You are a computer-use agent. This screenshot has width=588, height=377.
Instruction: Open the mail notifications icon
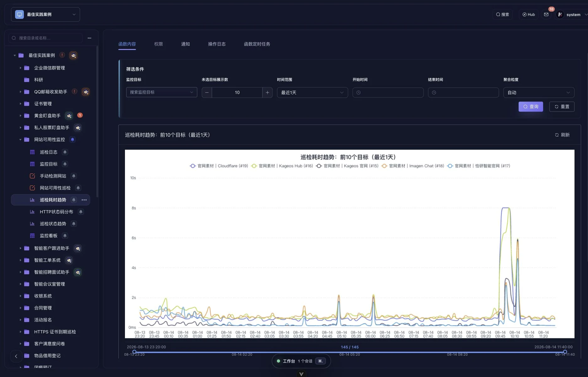tap(546, 14)
